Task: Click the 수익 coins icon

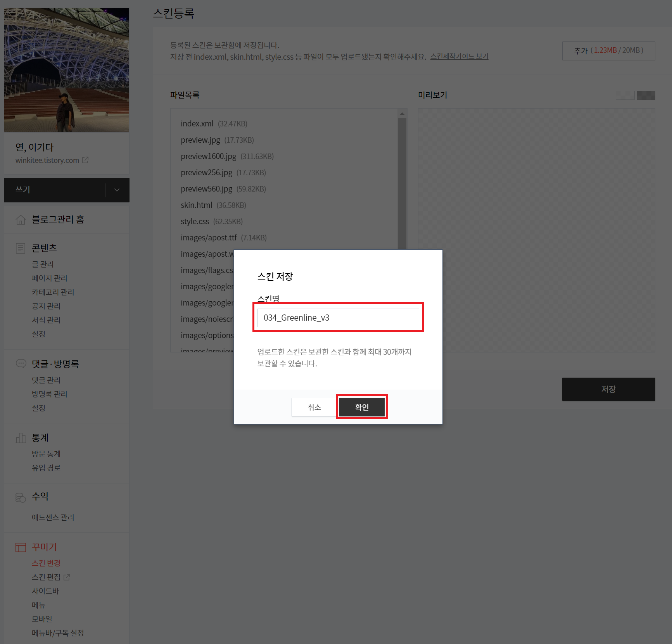Action: pyautogui.click(x=21, y=497)
